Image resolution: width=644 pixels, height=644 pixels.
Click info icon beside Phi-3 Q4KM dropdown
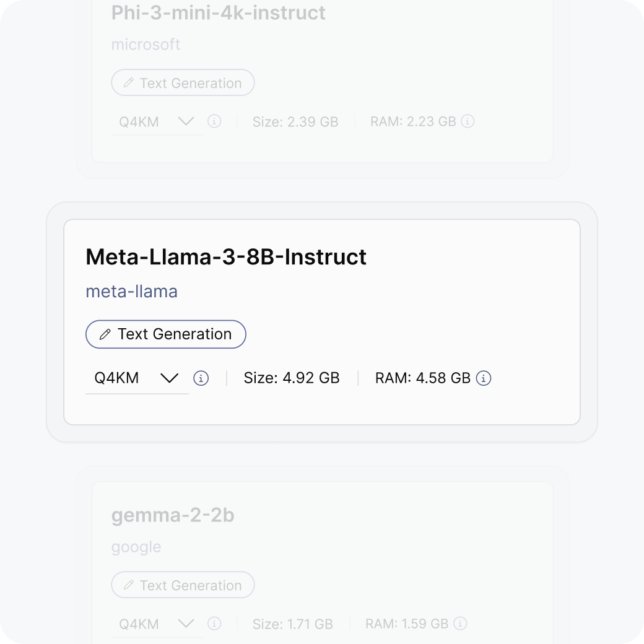[x=214, y=121]
